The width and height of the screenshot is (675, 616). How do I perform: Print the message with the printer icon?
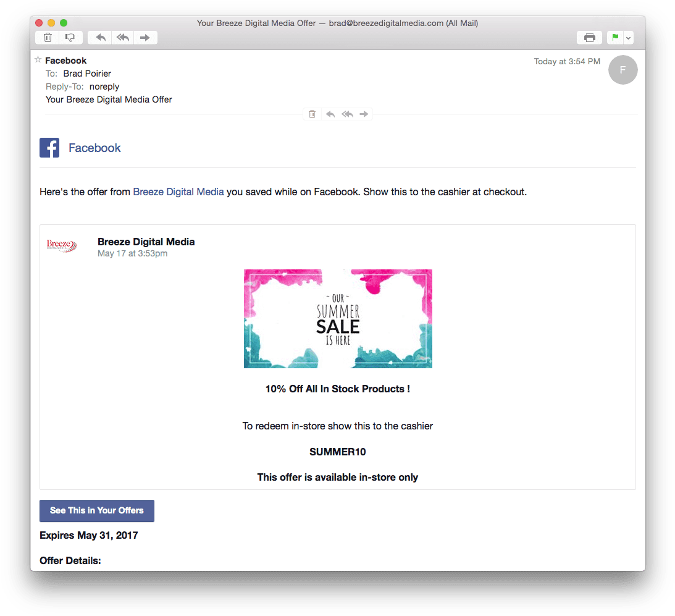pyautogui.click(x=589, y=37)
